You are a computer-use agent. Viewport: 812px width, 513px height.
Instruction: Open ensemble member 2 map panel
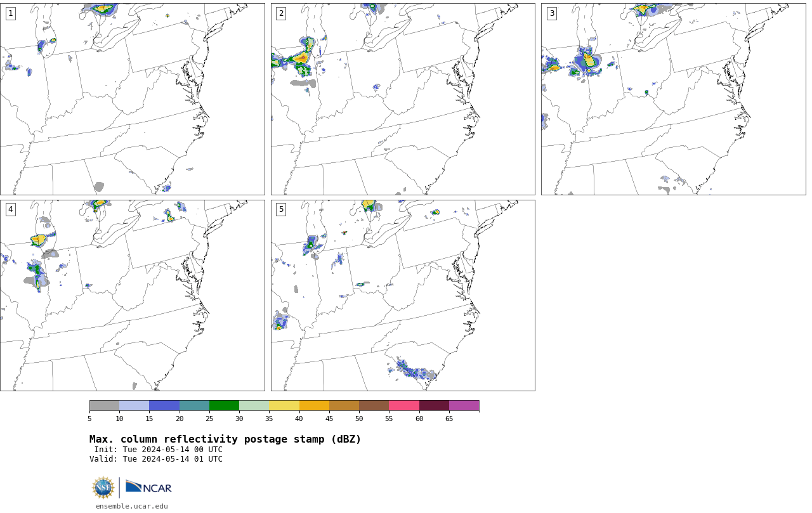[403, 99]
